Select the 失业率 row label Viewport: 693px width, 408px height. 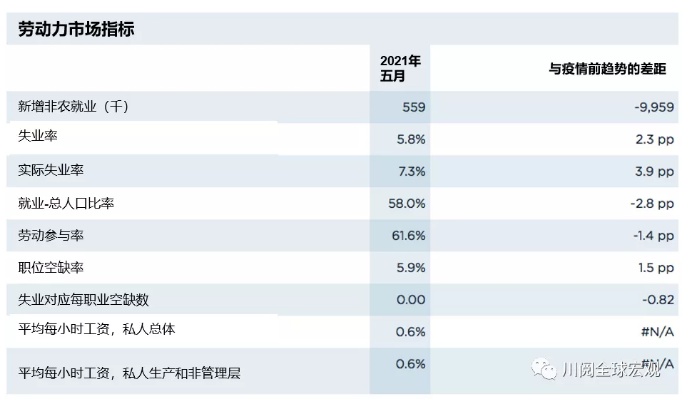(38, 136)
